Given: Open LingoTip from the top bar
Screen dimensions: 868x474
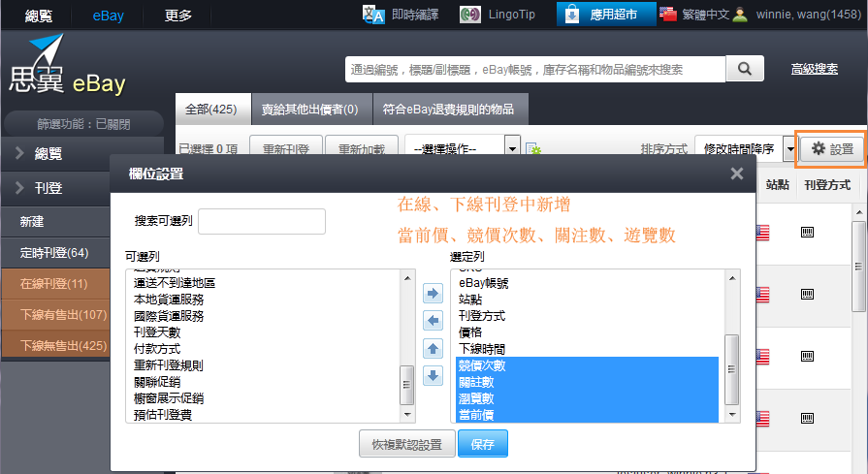Looking at the screenshot, I should click(498, 15).
